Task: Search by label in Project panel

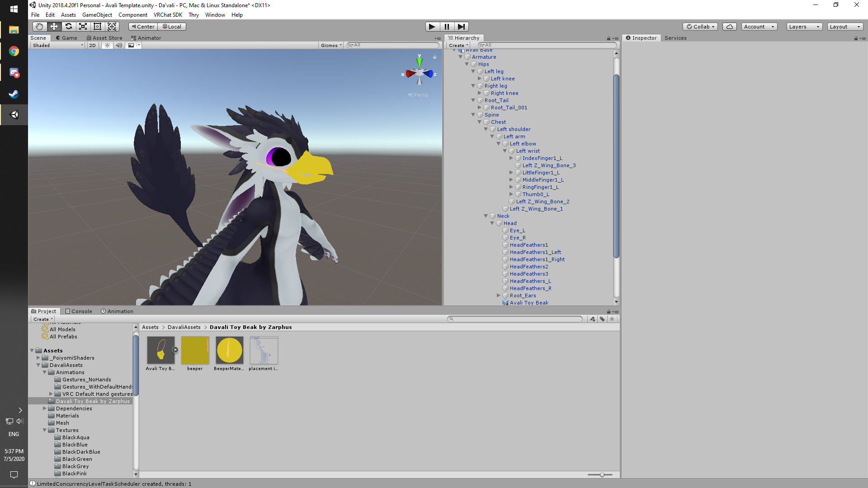Action: (602, 319)
